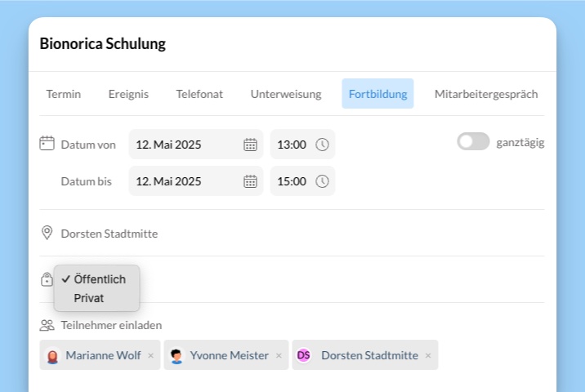Image resolution: width=585 pixels, height=392 pixels.
Task: Remove Marianne Wolf from participants
Action: pyautogui.click(x=150, y=355)
